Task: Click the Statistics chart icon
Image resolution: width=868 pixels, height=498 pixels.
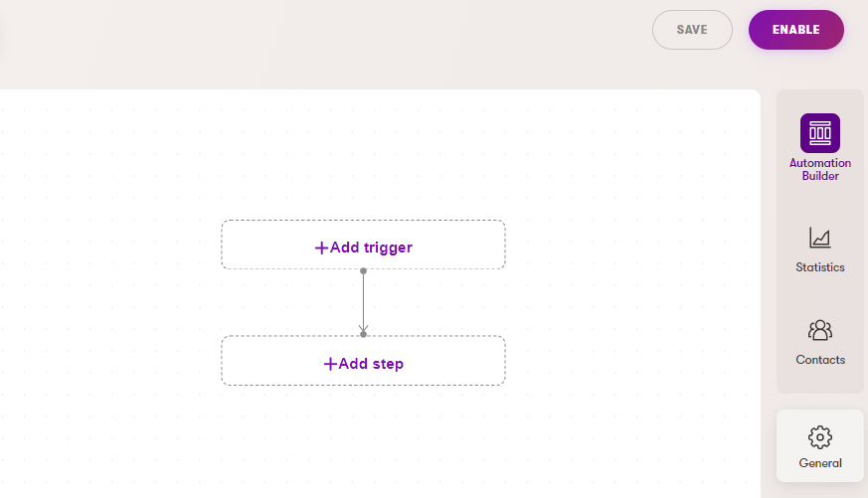Action: point(819,239)
